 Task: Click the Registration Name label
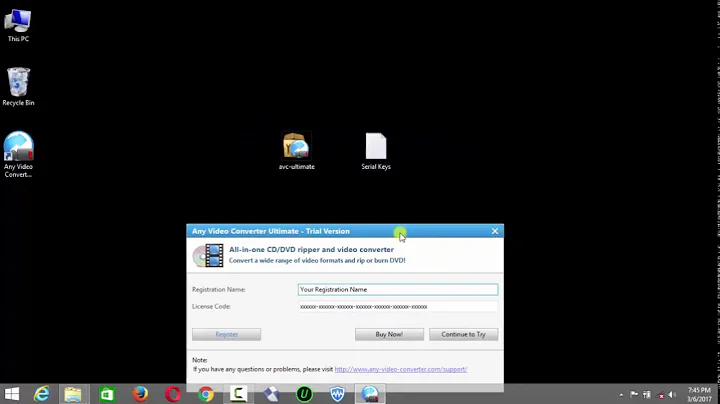219,289
